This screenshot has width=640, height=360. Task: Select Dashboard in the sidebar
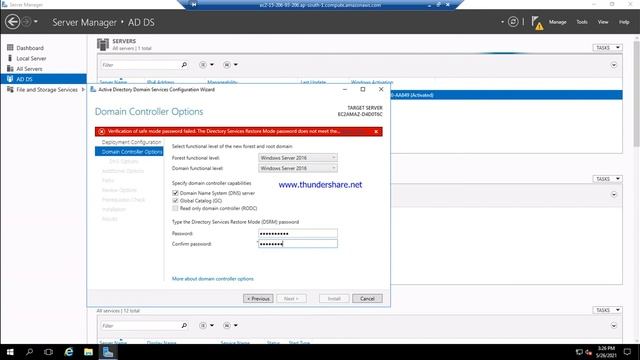pyautogui.click(x=30, y=48)
